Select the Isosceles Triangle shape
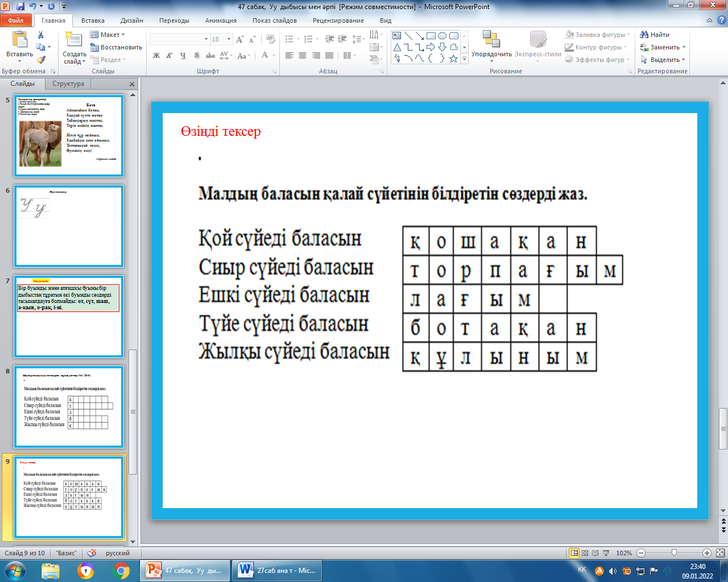 (x=397, y=47)
